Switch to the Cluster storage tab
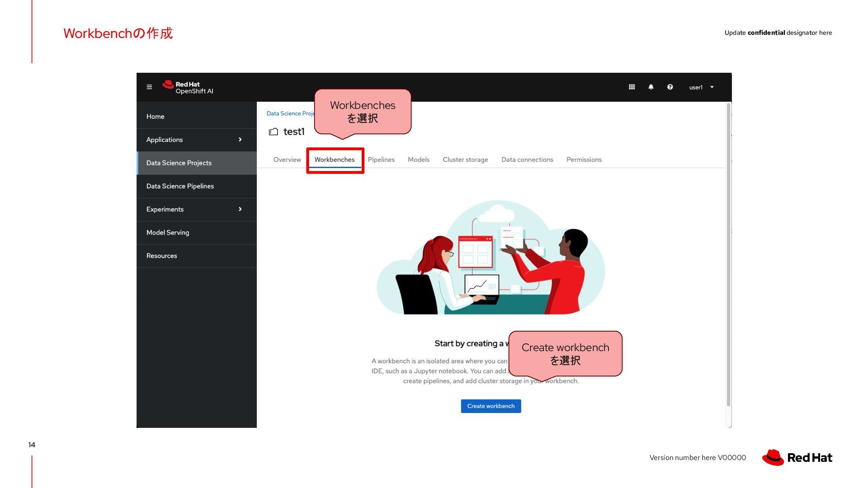 (465, 160)
